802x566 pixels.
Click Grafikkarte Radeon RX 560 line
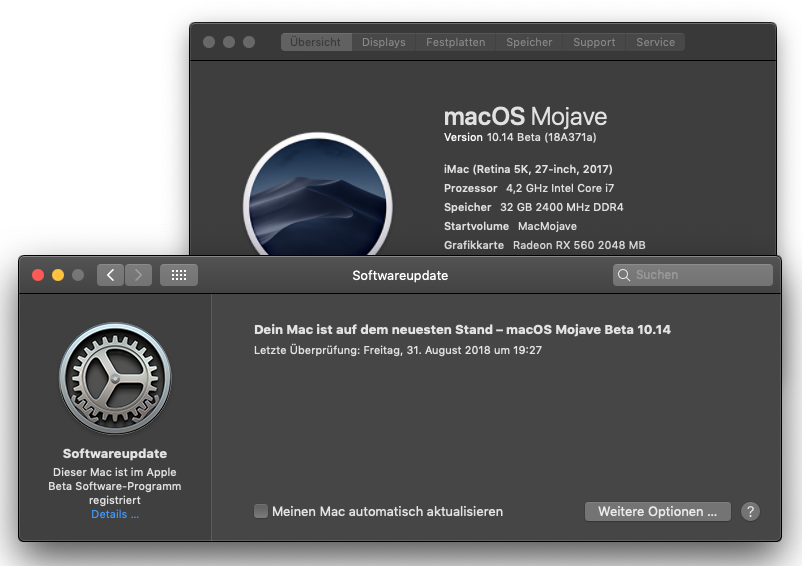click(x=545, y=245)
